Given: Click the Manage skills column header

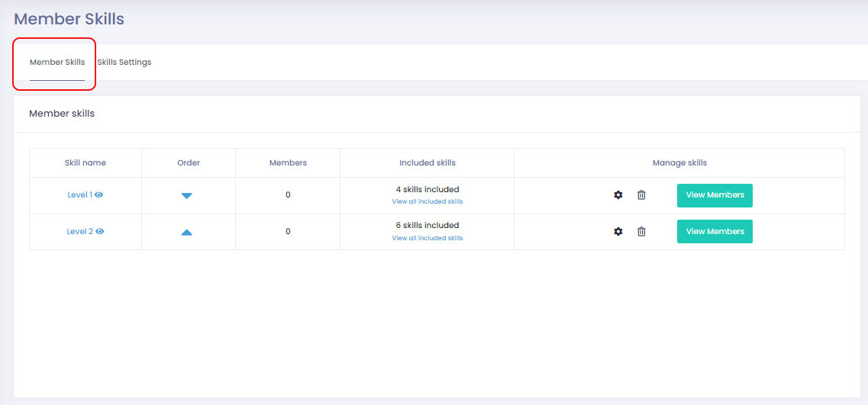Looking at the screenshot, I should [x=679, y=163].
